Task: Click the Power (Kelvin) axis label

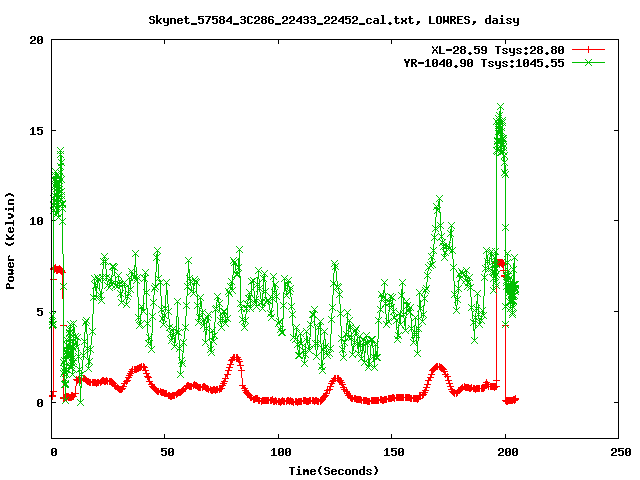Action: 10,241
